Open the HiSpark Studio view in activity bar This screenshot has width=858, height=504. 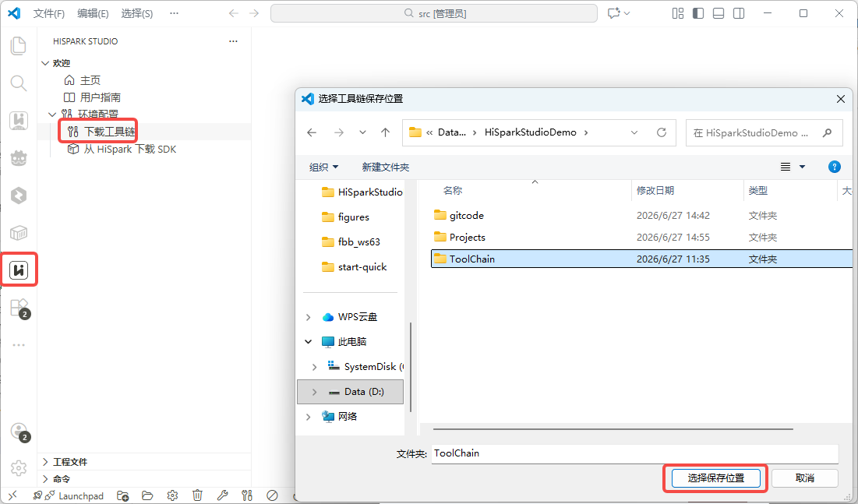[19, 270]
